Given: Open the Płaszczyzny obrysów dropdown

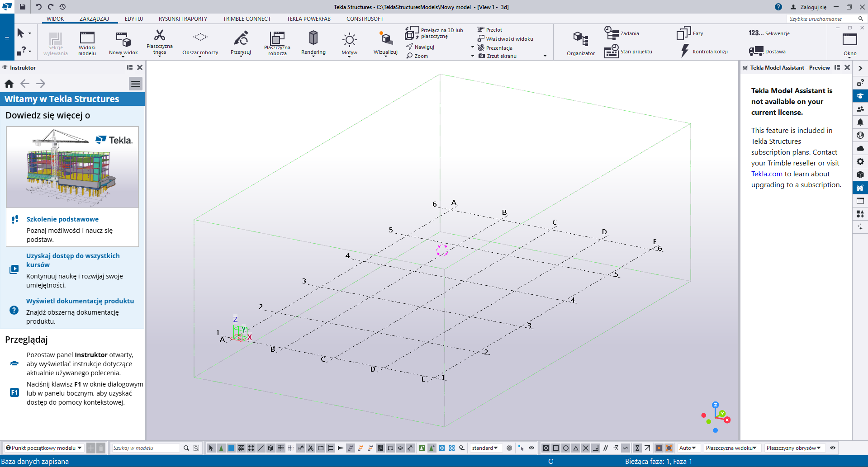Looking at the screenshot, I should coord(794,448).
